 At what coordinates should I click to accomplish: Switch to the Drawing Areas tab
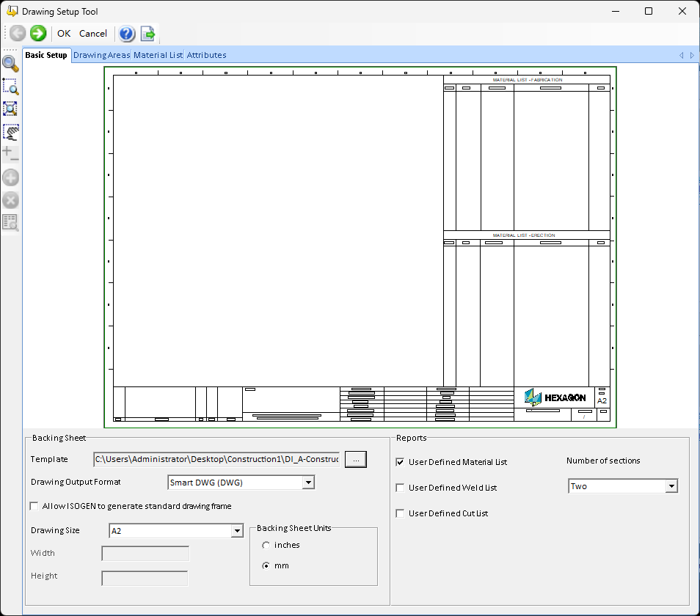[x=101, y=55]
